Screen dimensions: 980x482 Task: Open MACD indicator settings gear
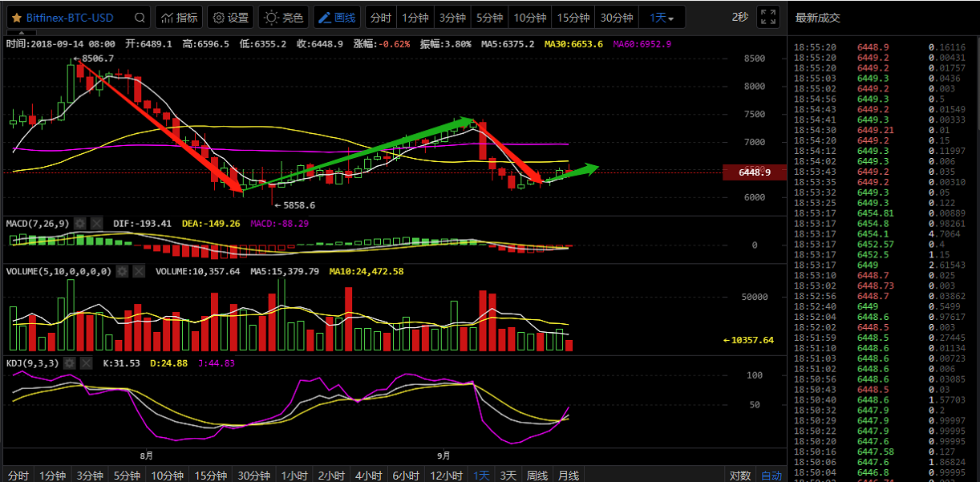click(79, 223)
